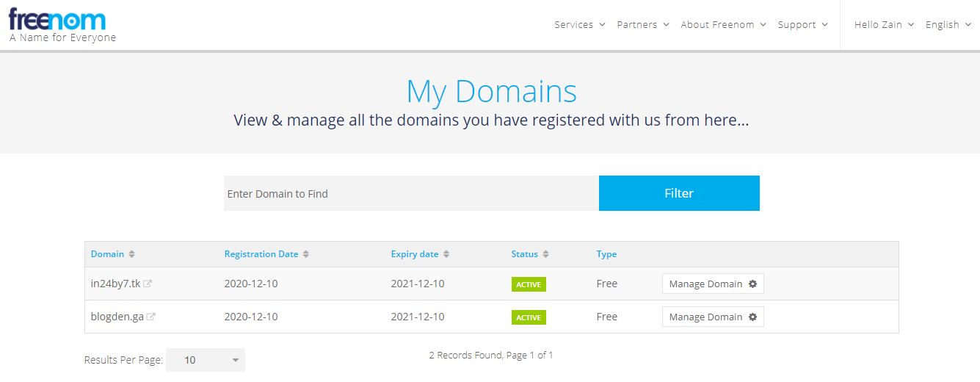Click blogden.ga registration date 2020-12-10
This screenshot has height=382, width=980.
click(251, 317)
